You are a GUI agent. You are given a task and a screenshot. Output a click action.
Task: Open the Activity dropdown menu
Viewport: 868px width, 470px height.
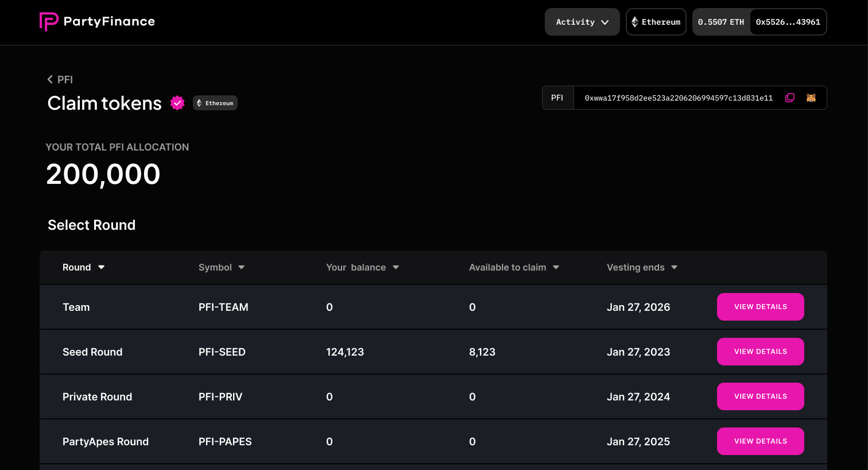coord(582,22)
